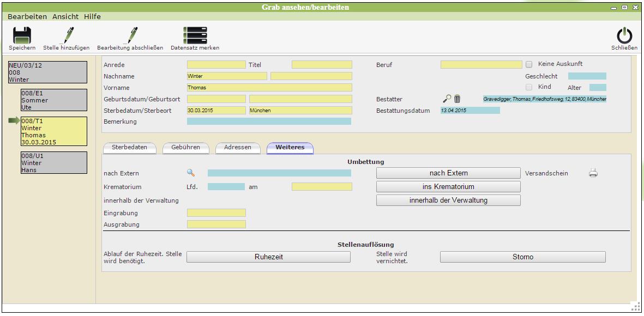Image resolution: width=644 pixels, height=316 pixels.
Task: Toggle the Kind checkbox
Action: point(529,87)
